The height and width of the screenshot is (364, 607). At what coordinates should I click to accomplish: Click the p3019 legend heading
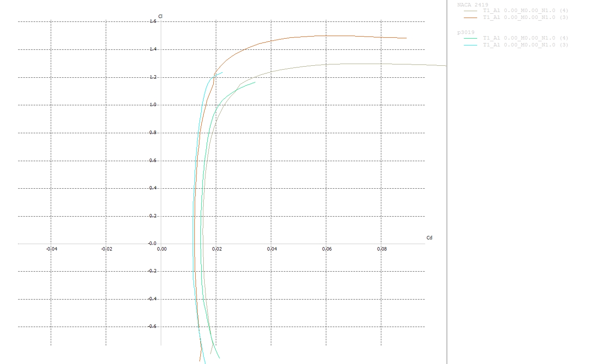[466, 32]
